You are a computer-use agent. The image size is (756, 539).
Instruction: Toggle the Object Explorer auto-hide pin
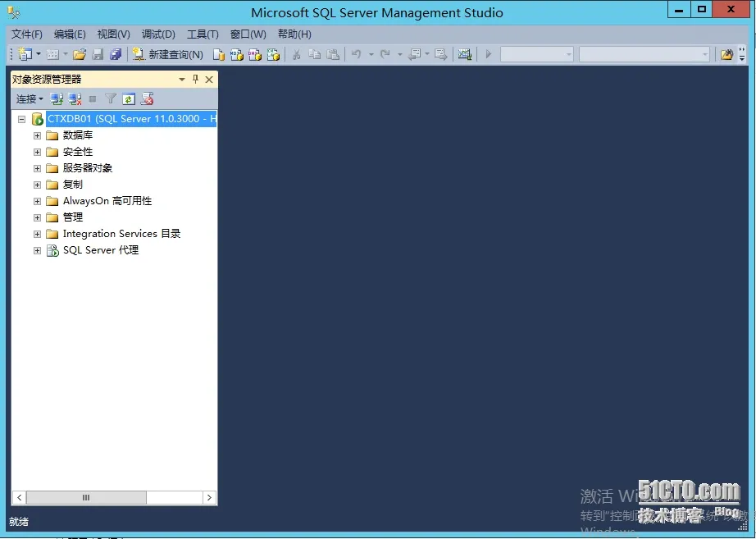tap(195, 79)
